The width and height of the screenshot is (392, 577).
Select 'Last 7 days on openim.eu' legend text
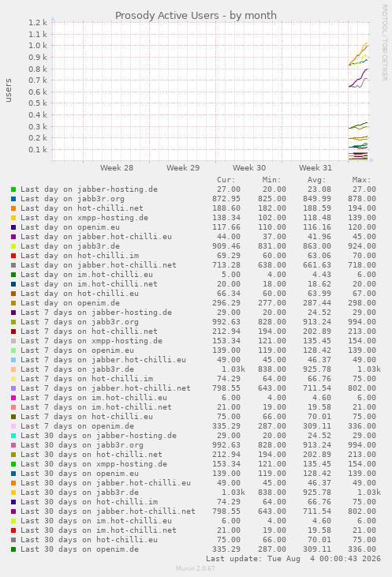77,350
